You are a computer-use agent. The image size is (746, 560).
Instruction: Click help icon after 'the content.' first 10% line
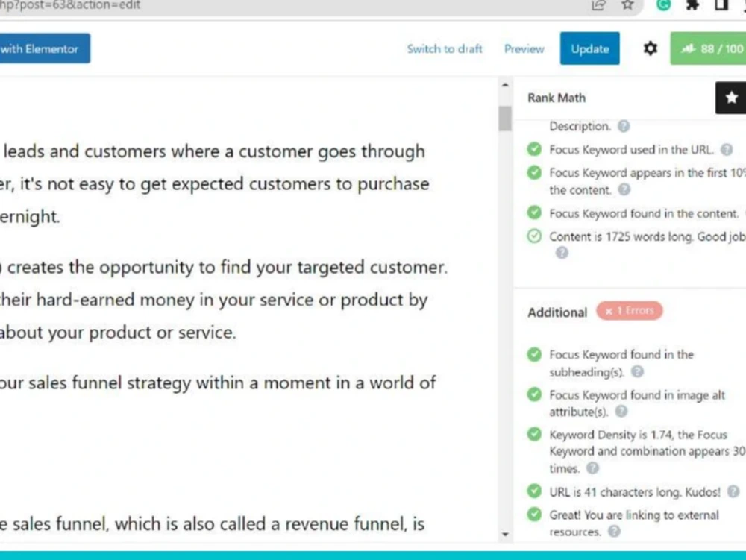624,189
